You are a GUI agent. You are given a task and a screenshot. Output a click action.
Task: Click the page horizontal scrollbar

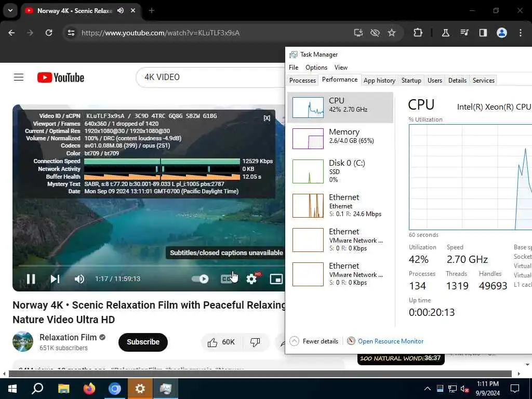260,374
